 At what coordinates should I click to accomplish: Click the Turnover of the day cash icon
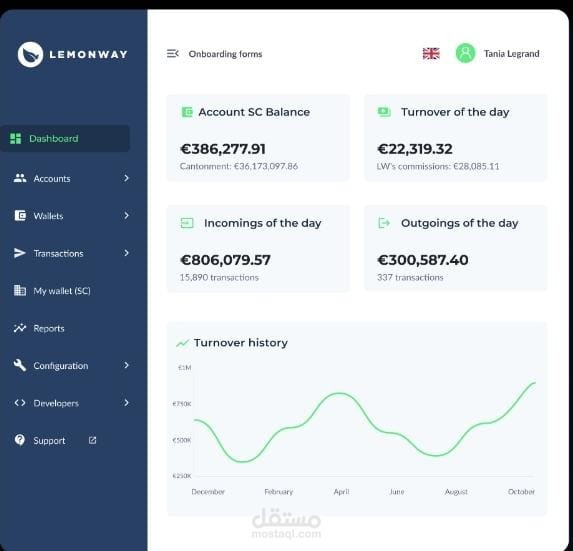click(x=384, y=111)
